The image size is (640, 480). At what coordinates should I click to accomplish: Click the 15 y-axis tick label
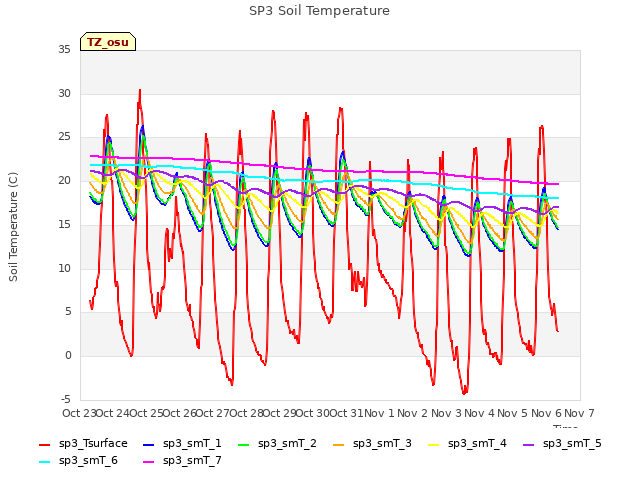pos(64,224)
